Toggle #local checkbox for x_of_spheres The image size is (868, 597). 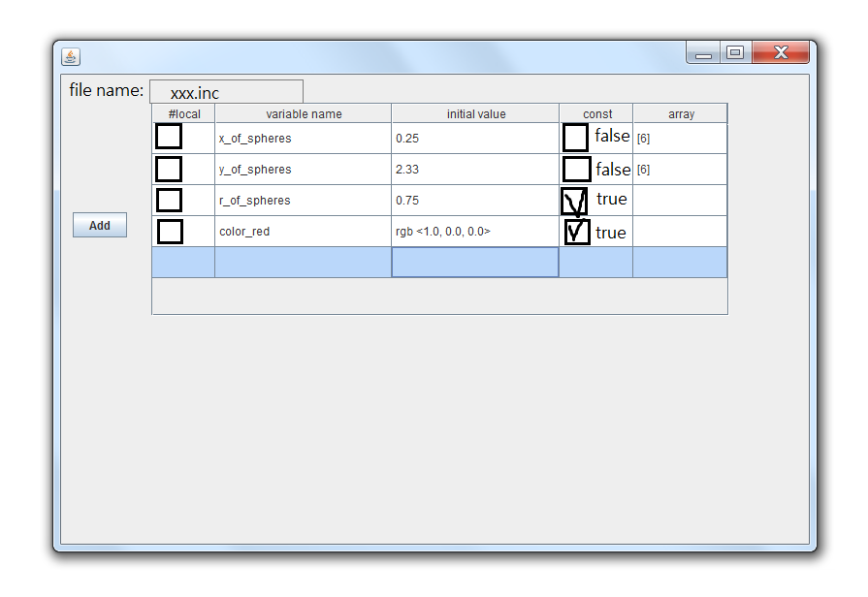pyautogui.click(x=169, y=137)
